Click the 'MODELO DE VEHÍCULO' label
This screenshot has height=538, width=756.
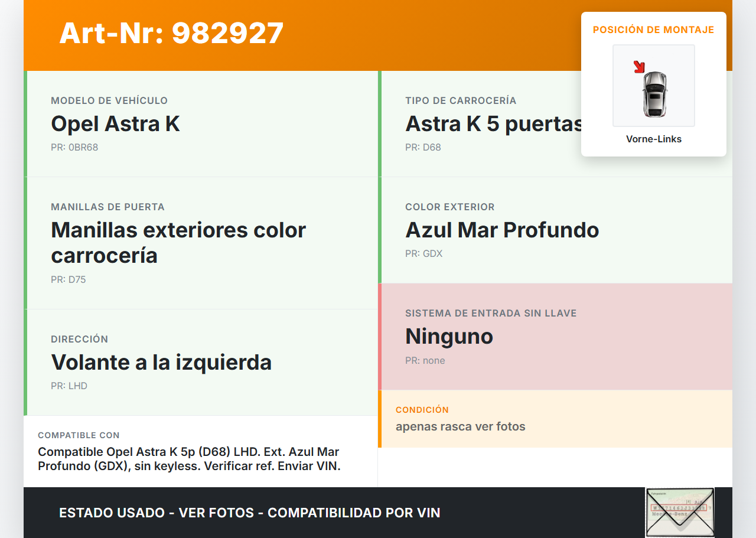click(x=109, y=100)
